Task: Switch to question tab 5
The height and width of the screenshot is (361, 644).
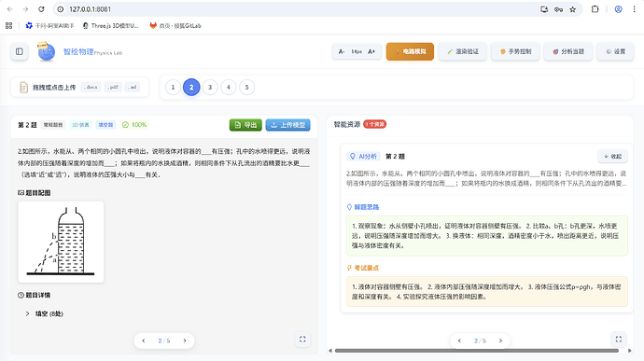Action: pos(246,87)
